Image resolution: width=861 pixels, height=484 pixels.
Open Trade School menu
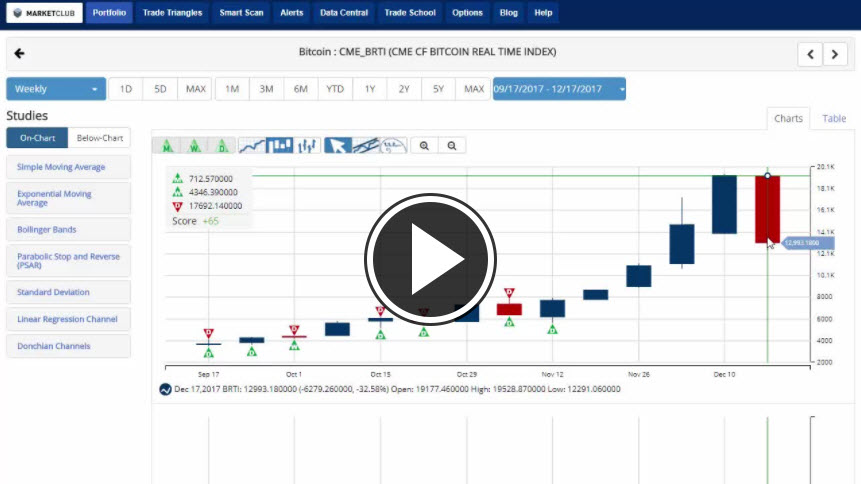(x=410, y=13)
